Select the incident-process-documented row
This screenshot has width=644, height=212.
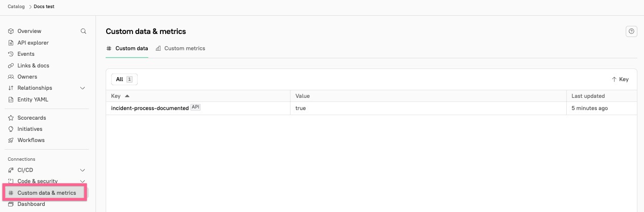point(150,108)
